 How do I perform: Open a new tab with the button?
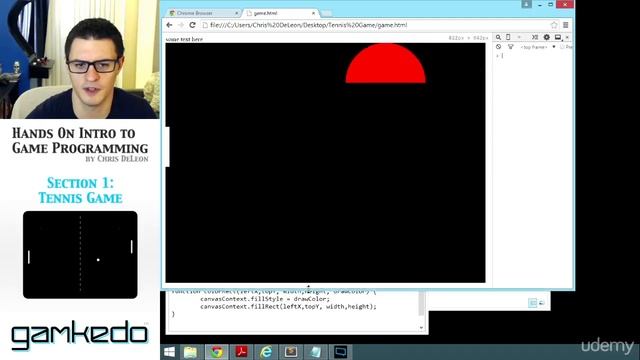click(x=326, y=13)
